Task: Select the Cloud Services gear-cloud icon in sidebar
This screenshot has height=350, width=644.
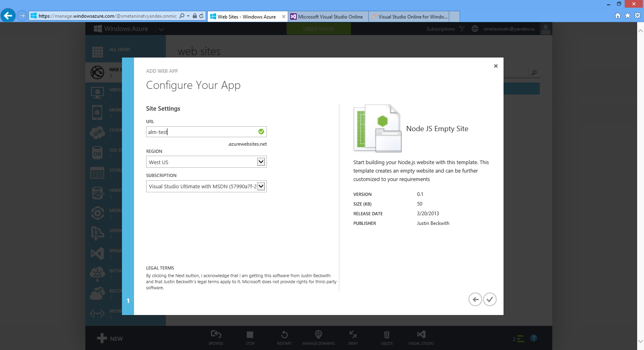Action: point(97,133)
